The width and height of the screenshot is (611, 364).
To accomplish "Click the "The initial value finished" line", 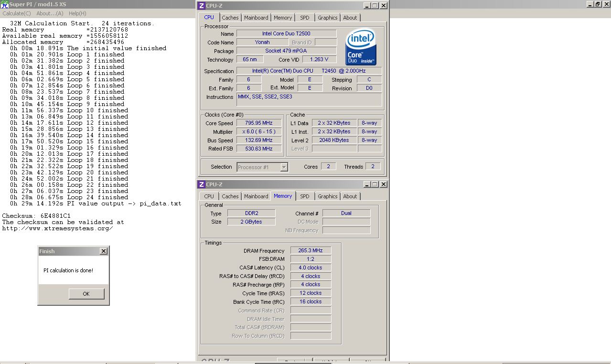I will (x=88, y=48).
